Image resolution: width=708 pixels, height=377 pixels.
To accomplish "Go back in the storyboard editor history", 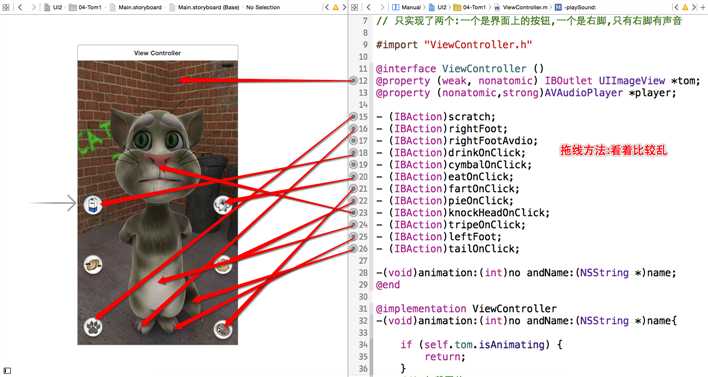I will click(20, 7).
